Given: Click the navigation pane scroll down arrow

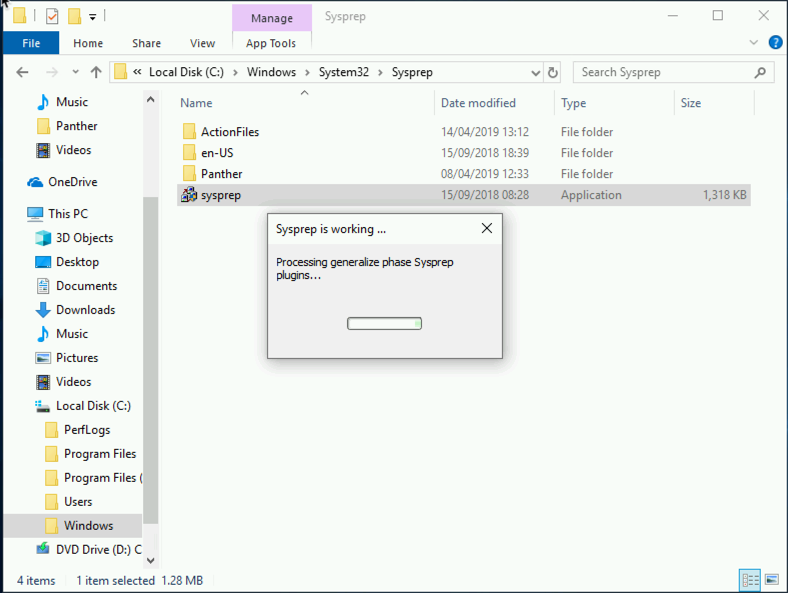Looking at the screenshot, I should [150, 560].
